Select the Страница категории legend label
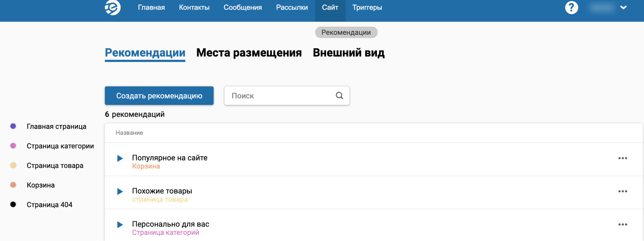Screen dimensions: 644x241 pyautogui.click(x=60, y=146)
